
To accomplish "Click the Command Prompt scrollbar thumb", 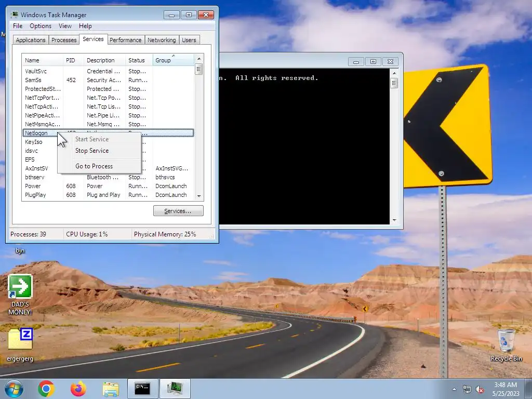I will point(394,83).
